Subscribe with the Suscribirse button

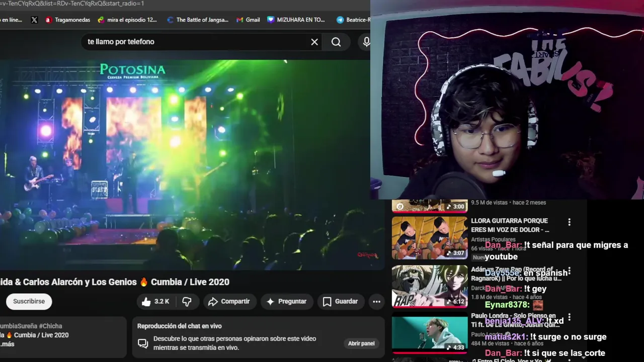29,301
